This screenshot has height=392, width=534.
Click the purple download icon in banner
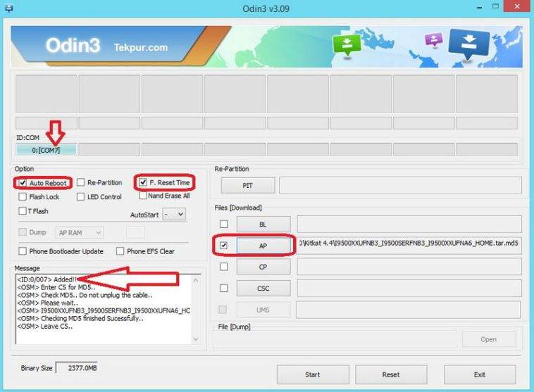[x=433, y=40]
